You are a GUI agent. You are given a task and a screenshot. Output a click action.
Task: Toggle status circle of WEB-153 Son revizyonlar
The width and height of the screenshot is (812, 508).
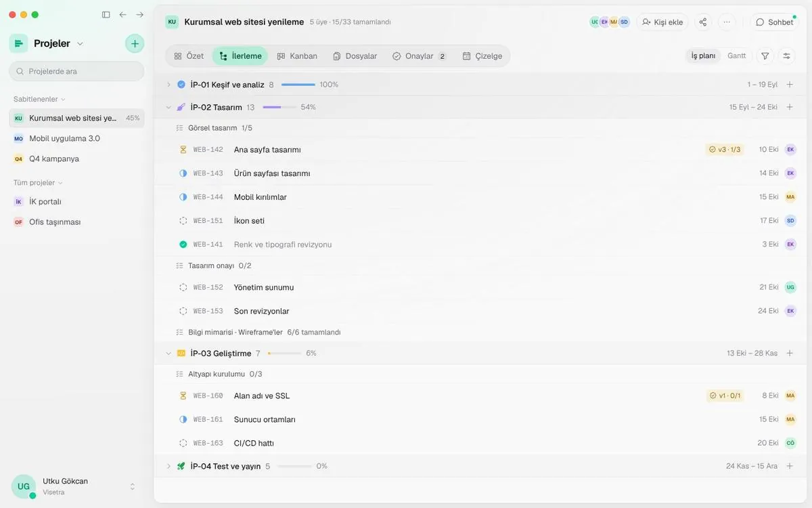tap(183, 311)
